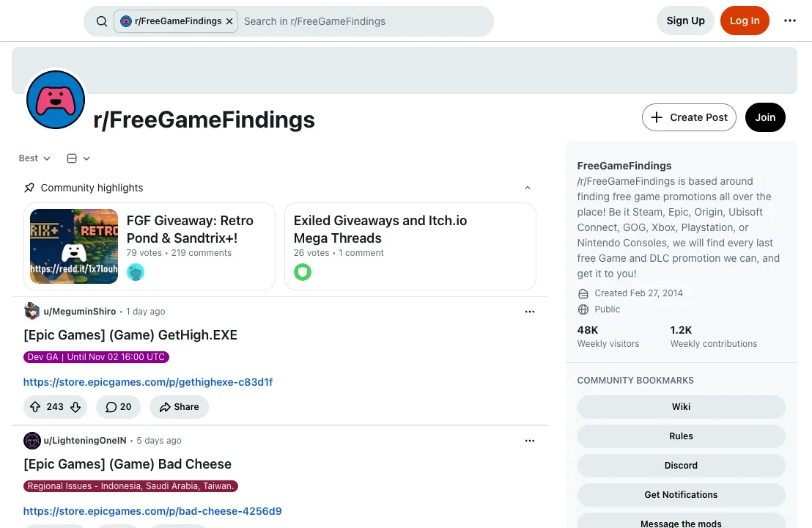Click the community controller avatar
812x528 pixels.
pyautogui.click(x=56, y=100)
